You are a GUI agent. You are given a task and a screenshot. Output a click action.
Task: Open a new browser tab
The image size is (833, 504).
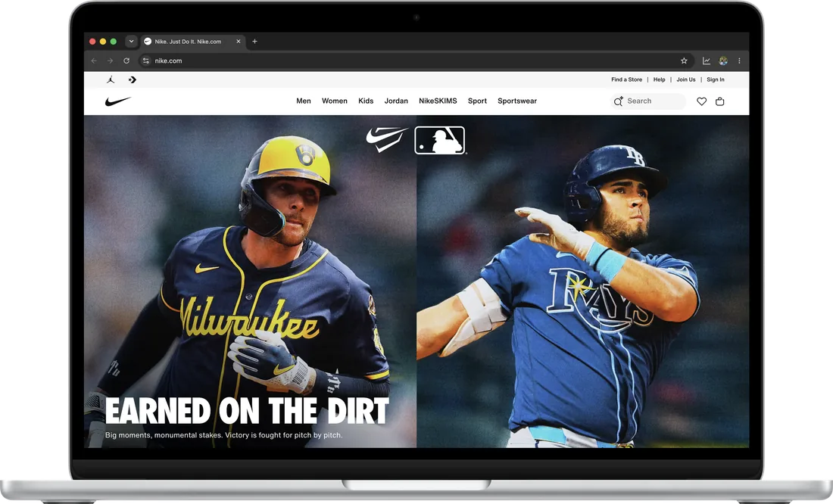pos(254,42)
